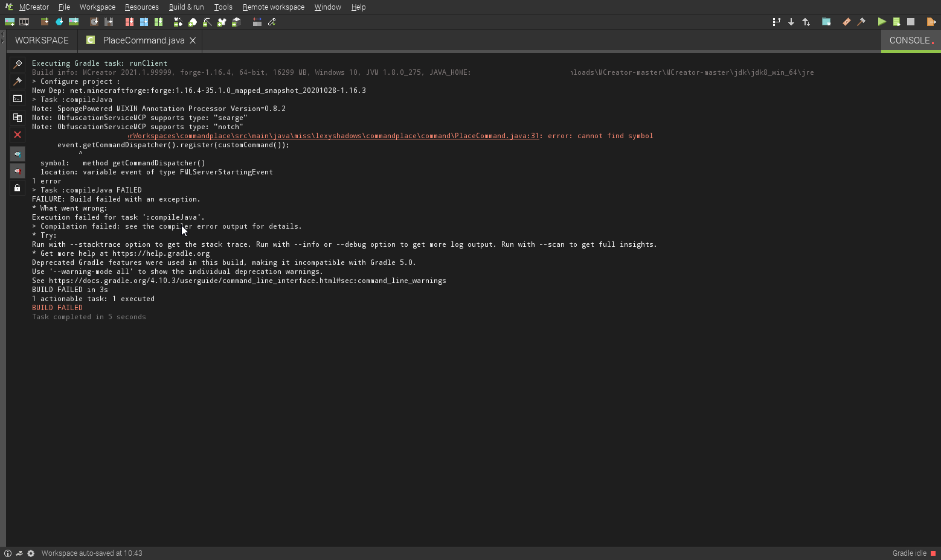Open the terminal prompt icon in console sidebar

18,98
